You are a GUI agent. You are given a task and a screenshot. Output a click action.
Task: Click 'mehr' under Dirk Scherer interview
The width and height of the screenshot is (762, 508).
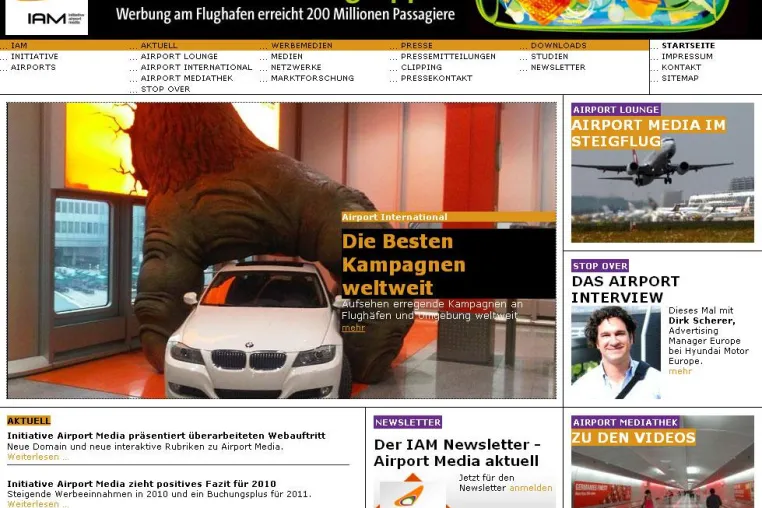pos(680,371)
